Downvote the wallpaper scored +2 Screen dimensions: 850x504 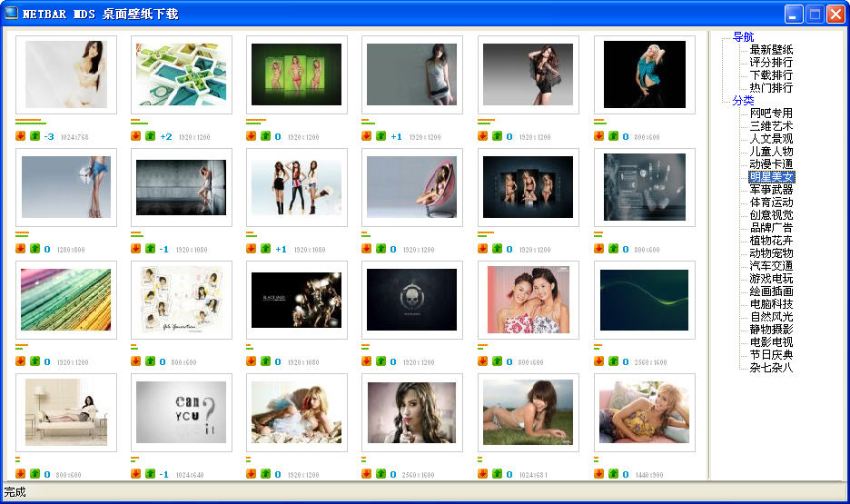(135, 136)
